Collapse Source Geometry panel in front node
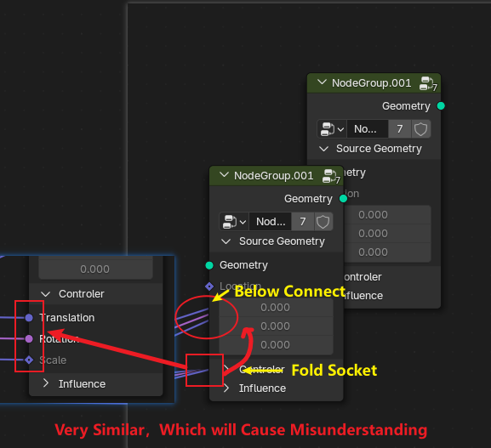Screen dimensions: 491x448 tap(226, 241)
